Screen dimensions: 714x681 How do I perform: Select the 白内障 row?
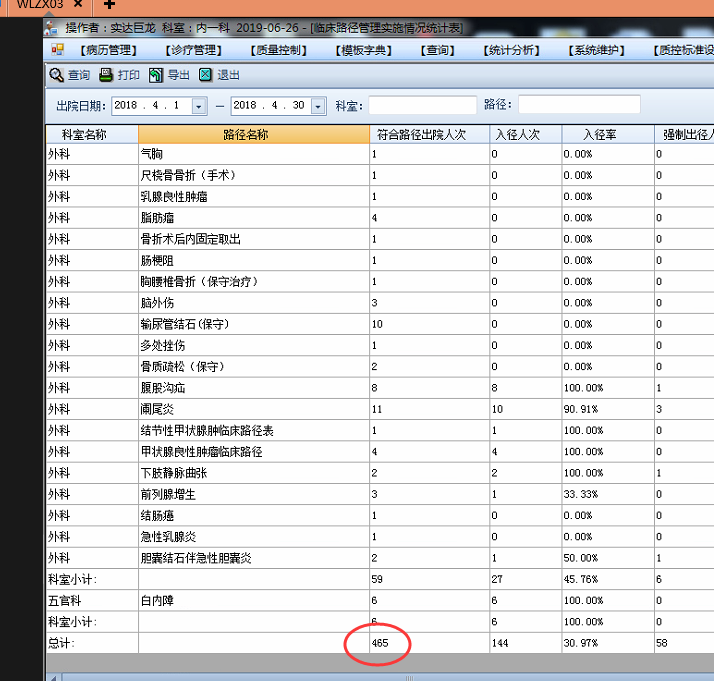(x=380, y=600)
